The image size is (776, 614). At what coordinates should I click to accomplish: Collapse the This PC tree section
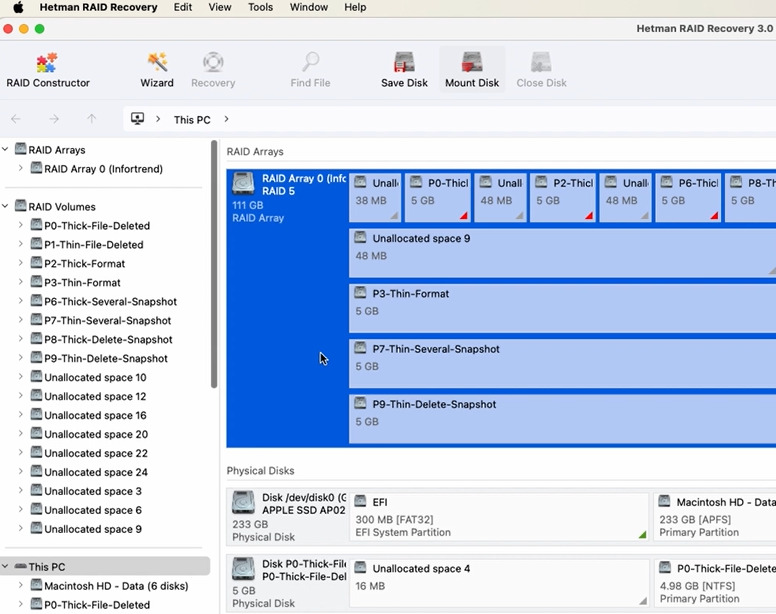[x=5, y=566]
